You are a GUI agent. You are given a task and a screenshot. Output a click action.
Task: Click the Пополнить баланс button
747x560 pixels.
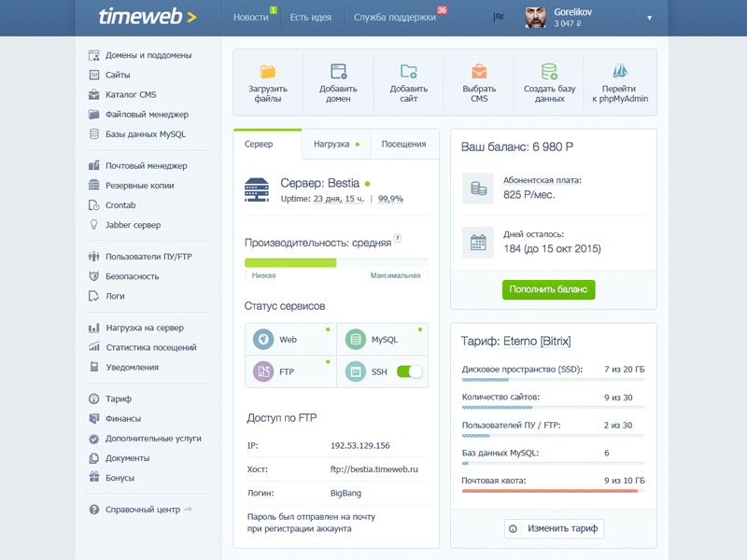pyautogui.click(x=548, y=289)
